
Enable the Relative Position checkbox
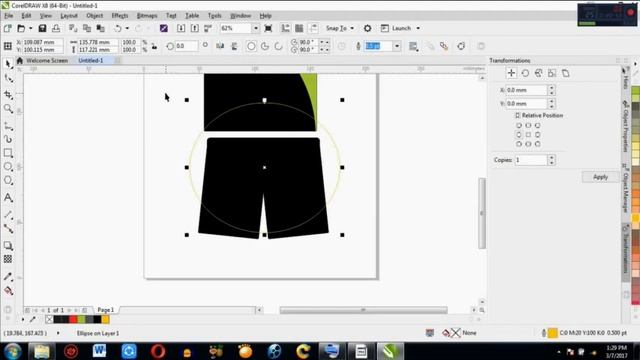(x=518, y=116)
